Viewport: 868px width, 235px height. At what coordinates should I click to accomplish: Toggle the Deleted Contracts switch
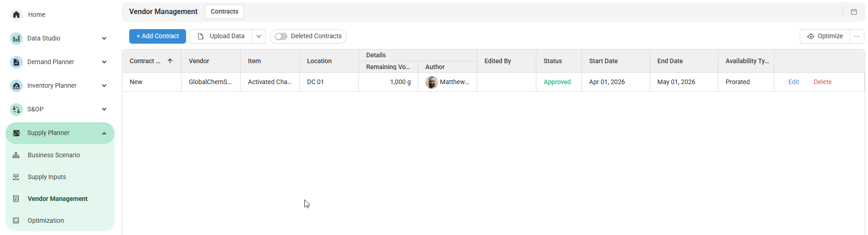click(x=281, y=36)
